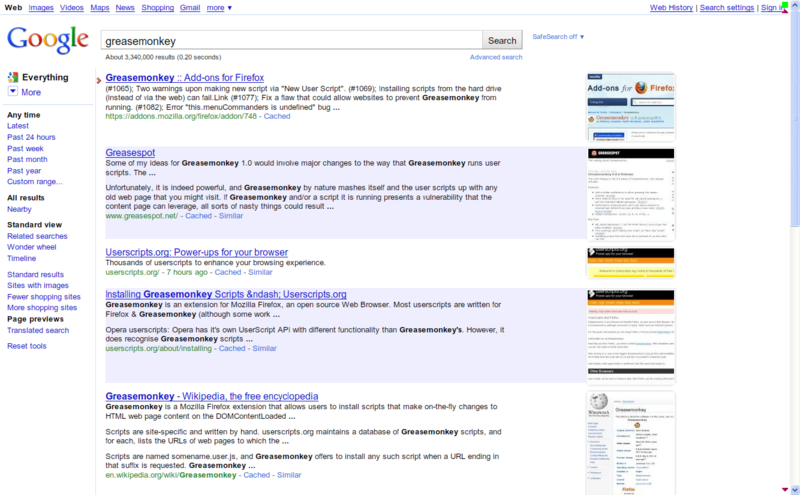Focus the greasemonkey search input field
800x495 pixels.
tap(291, 40)
